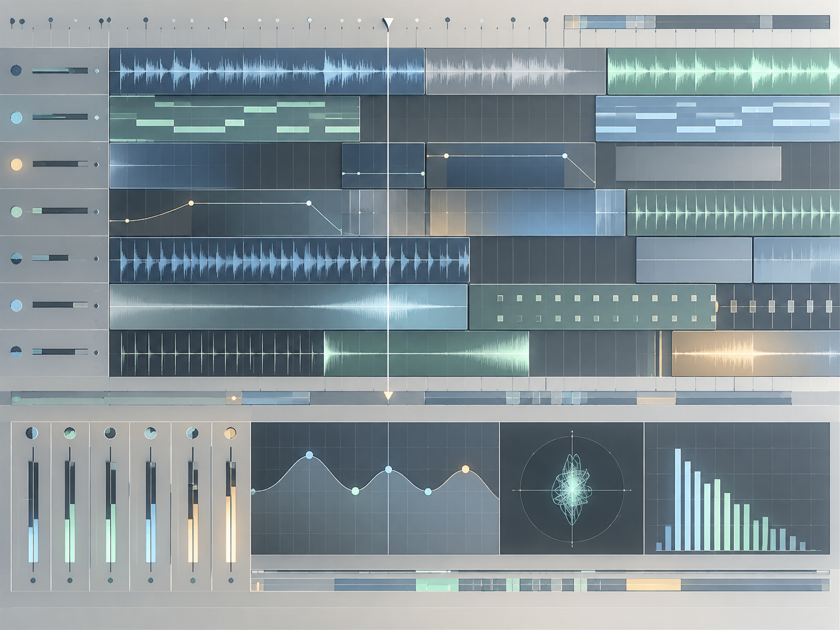Select the light blue circle icon on track six

point(16,305)
